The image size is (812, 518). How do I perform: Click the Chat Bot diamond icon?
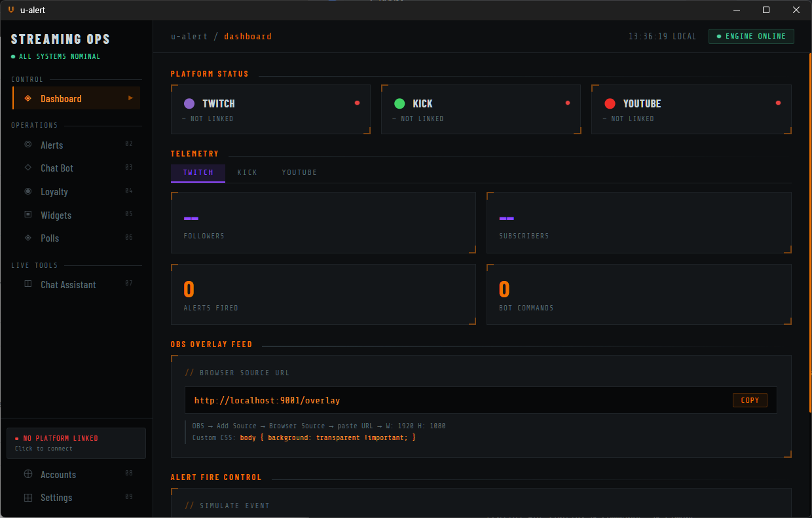coord(28,168)
